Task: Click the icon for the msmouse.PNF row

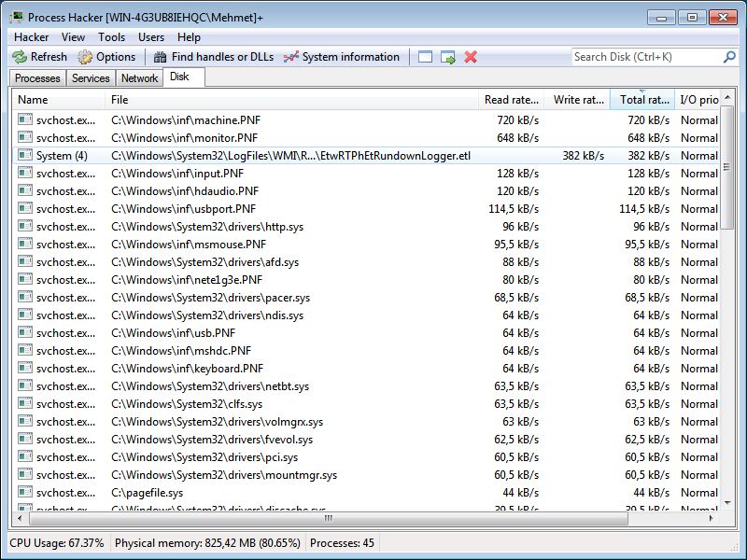Action: [25, 244]
